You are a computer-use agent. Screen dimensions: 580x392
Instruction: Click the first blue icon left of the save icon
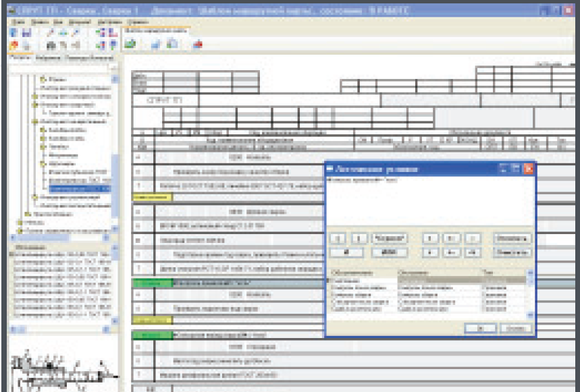pos(14,32)
